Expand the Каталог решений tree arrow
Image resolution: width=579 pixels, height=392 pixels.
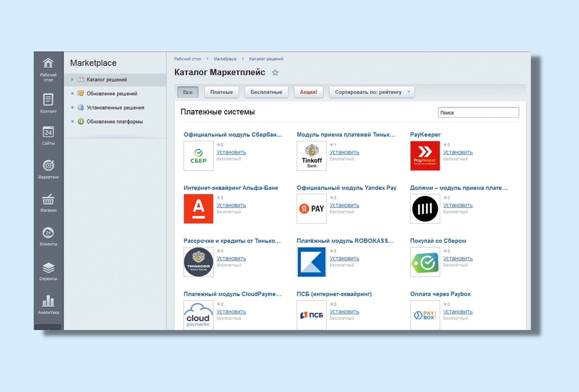[72, 80]
